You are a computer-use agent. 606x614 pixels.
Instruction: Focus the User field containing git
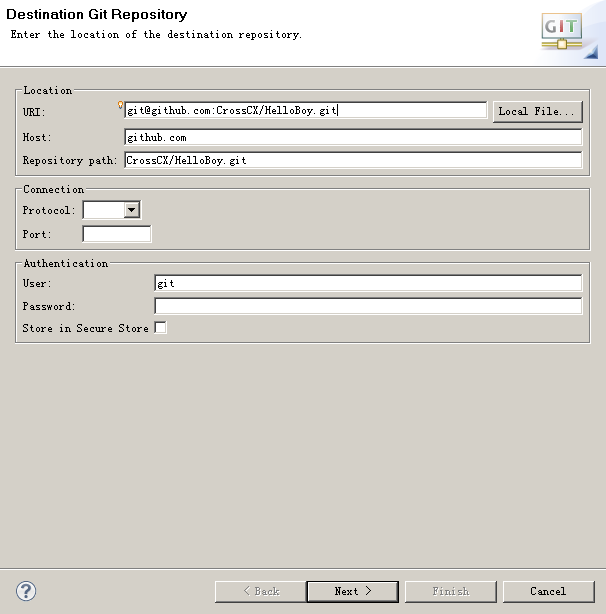368,283
